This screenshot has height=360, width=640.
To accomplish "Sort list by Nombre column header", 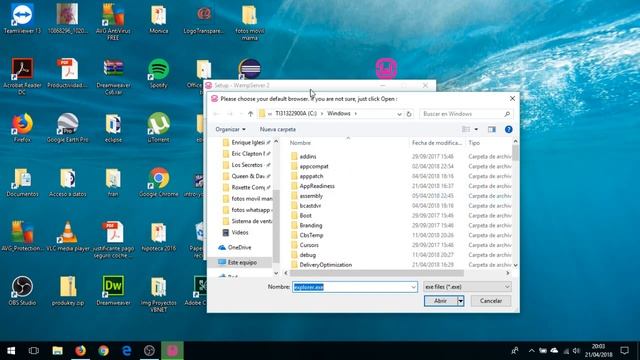I will click(x=300, y=143).
